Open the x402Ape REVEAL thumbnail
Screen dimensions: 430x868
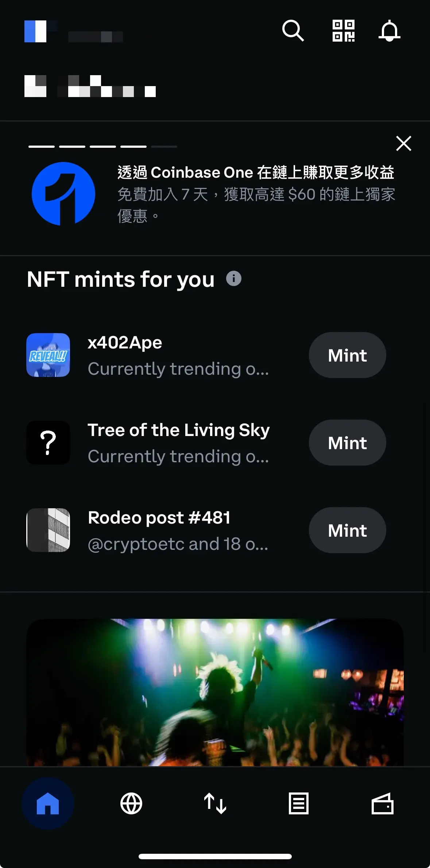click(x=48, y=355)
